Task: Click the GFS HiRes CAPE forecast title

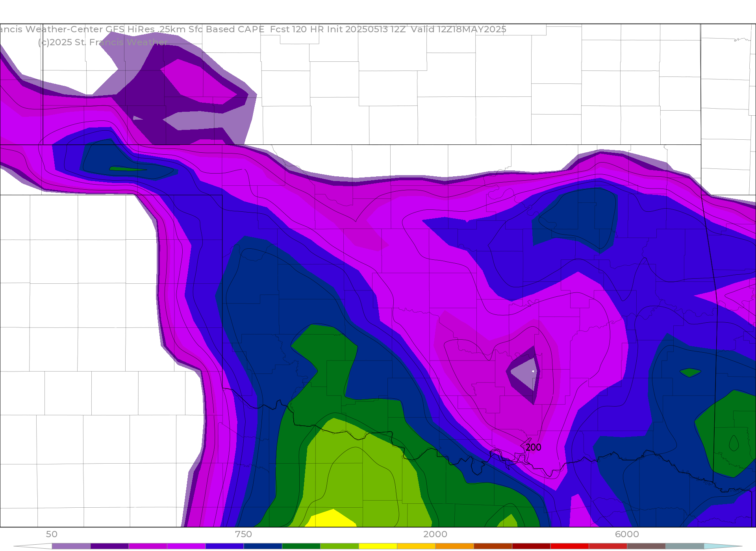Action: click(x=253, y=29)
